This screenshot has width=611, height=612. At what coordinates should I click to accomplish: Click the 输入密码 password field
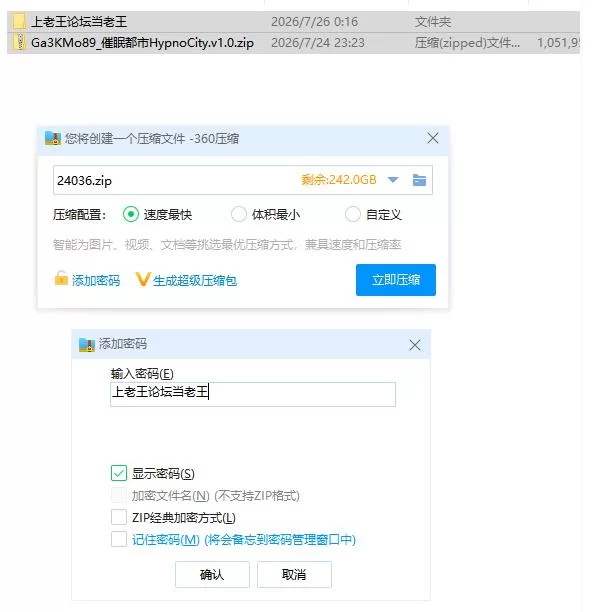click(x=253, y=394)
